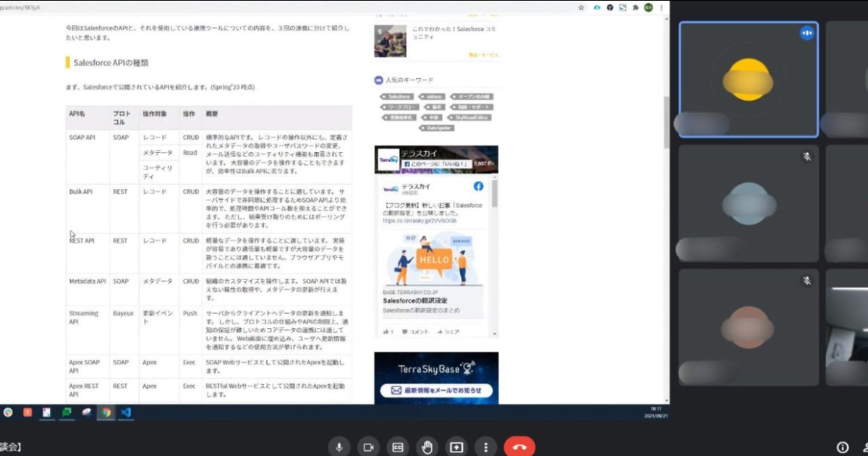The width and height of the screenshot is (868, 456).
Task: Select the SkyVisualEditor keyword tag
Action: (x=469, y=117)
